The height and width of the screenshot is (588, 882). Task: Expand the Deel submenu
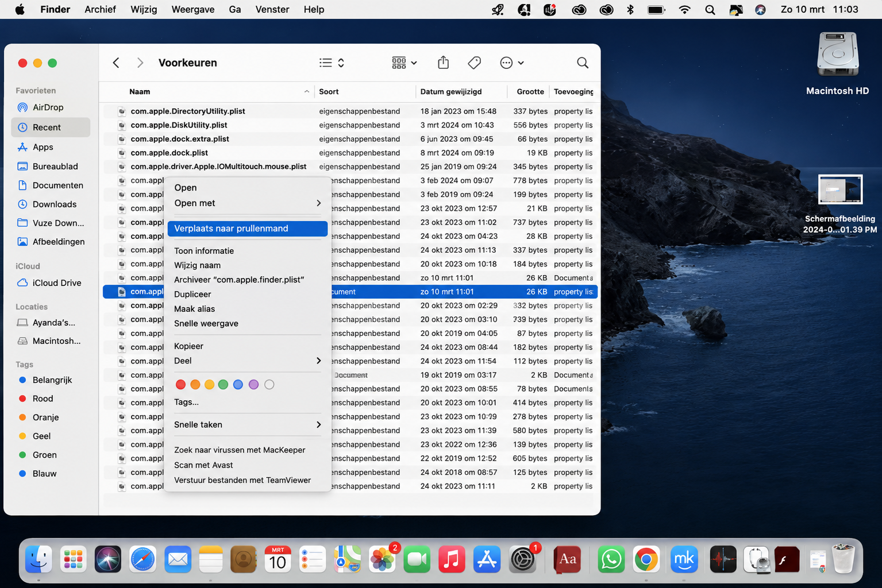click(x=248, y=361)
